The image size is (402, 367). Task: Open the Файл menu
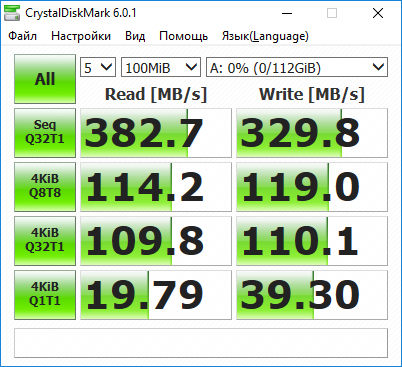(x=22, y=36)
